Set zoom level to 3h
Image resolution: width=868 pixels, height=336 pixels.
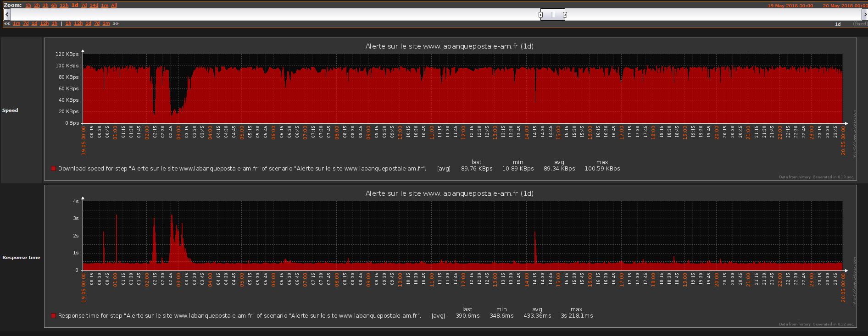tap(45, 6)
